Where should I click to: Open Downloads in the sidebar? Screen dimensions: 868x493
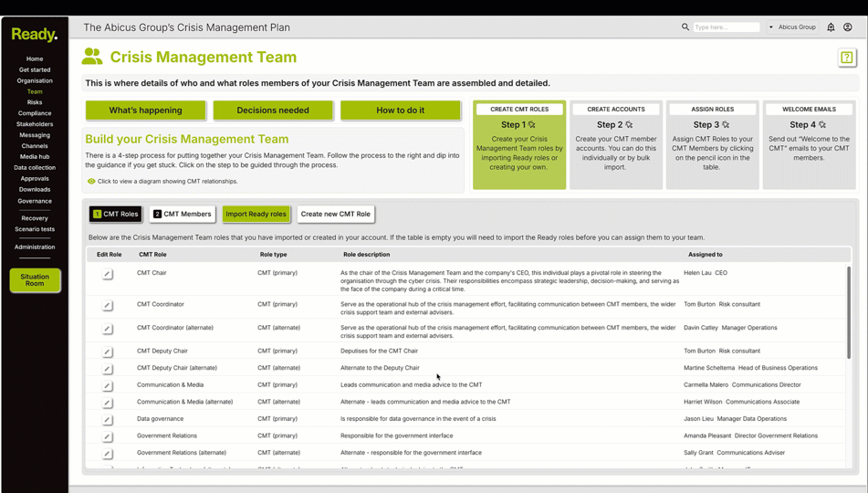click(35, 190)
